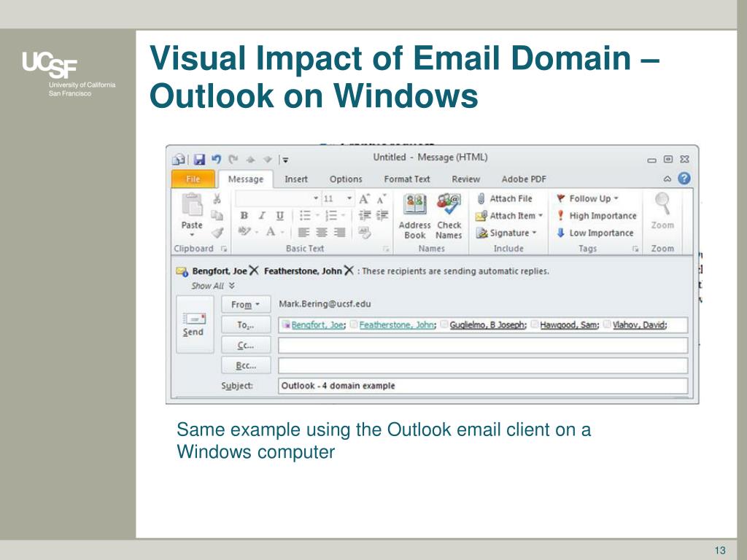Grow the font size
The image size is (747, 560).
point(364,198)
